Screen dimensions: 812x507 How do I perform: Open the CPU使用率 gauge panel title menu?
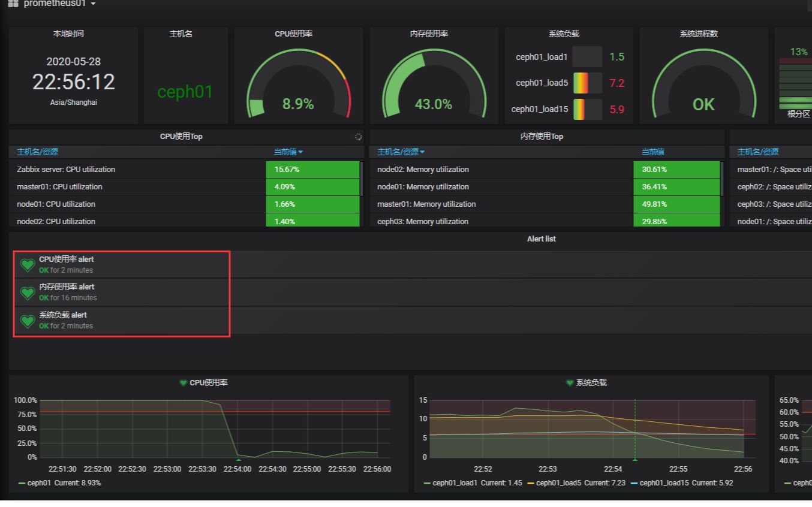(293, 34)
